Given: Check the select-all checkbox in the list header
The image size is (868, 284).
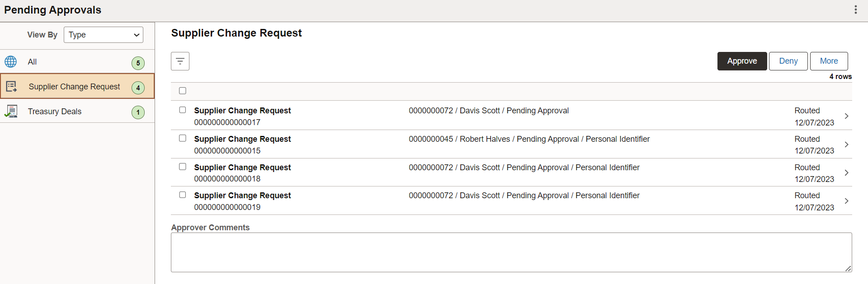Looking at the screenshot, I should [183, 90].
